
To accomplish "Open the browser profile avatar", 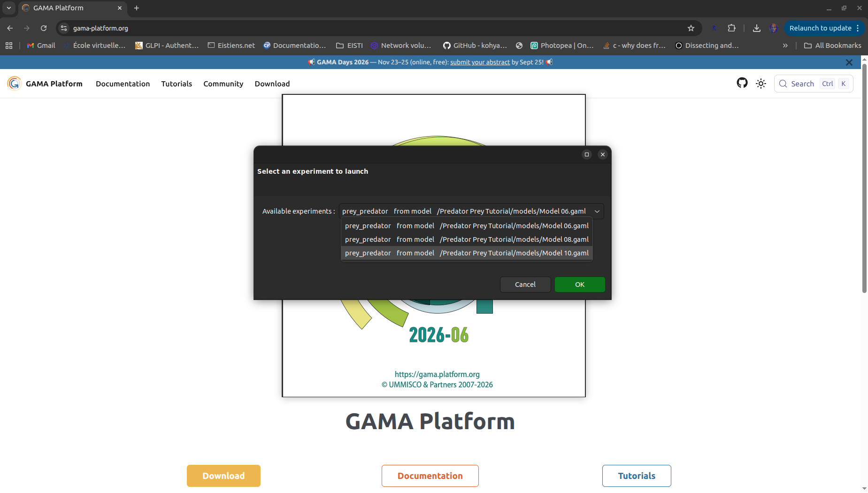I will coord(774,28).
